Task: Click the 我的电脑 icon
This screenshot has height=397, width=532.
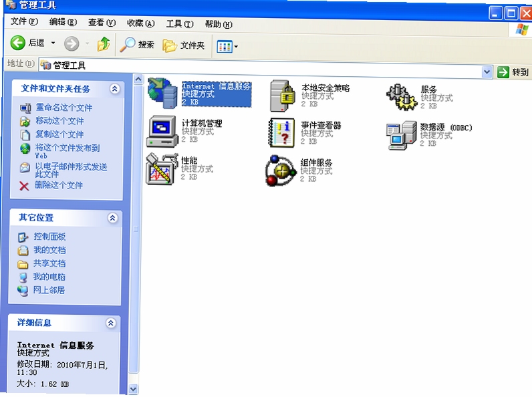Action: pyautogui.click(x=23, y=277)
